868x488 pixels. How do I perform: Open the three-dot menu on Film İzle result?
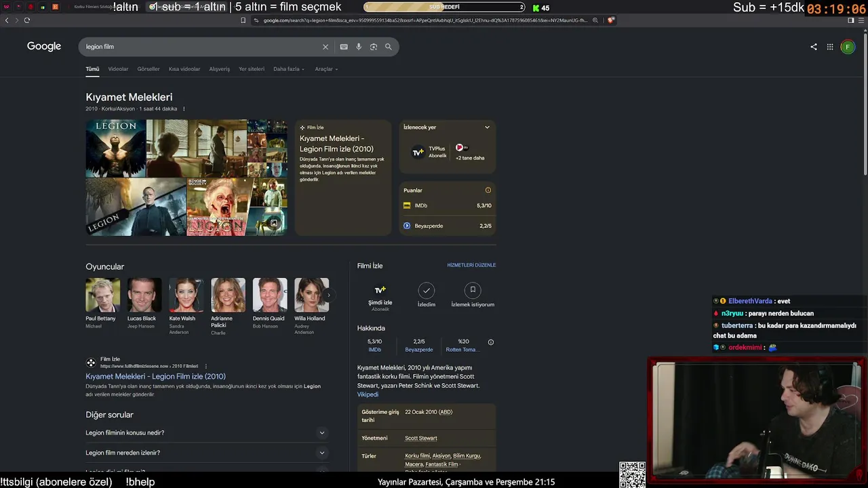tap(205, 366)
